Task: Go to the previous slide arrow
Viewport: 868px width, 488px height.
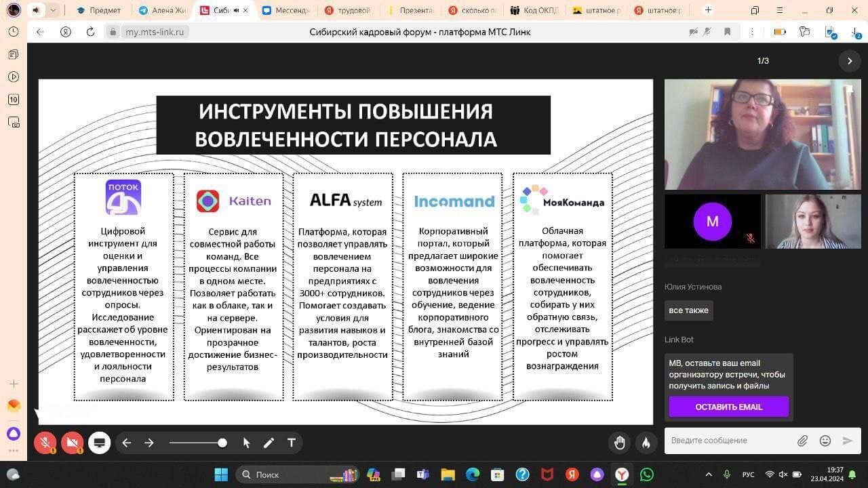Action: [127, 443]
